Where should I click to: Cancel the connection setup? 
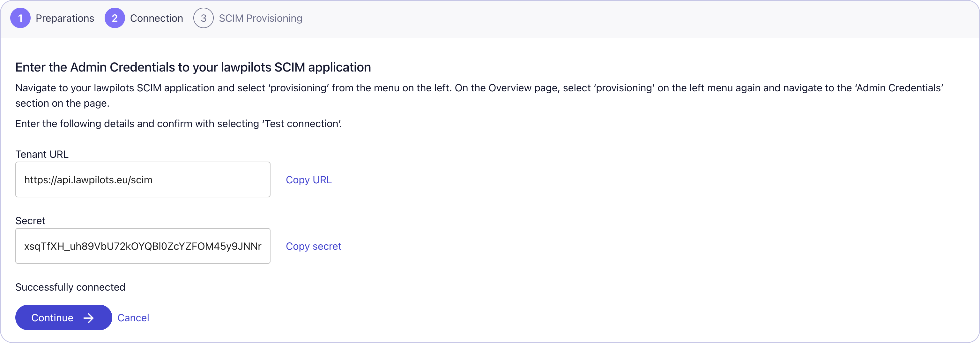133,318
